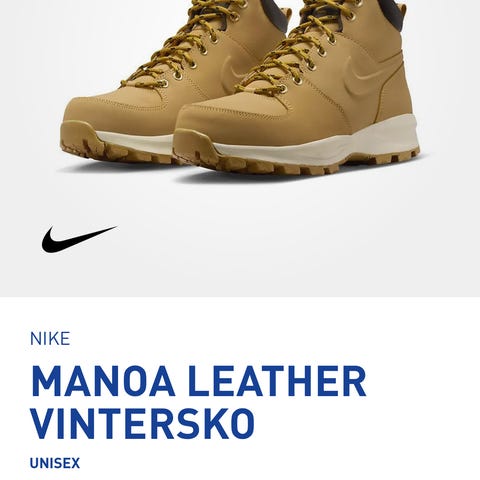This screenshot has width=480, height=480.
Task: Click the black Nike swoosh logo
Action: coord(79,239)
